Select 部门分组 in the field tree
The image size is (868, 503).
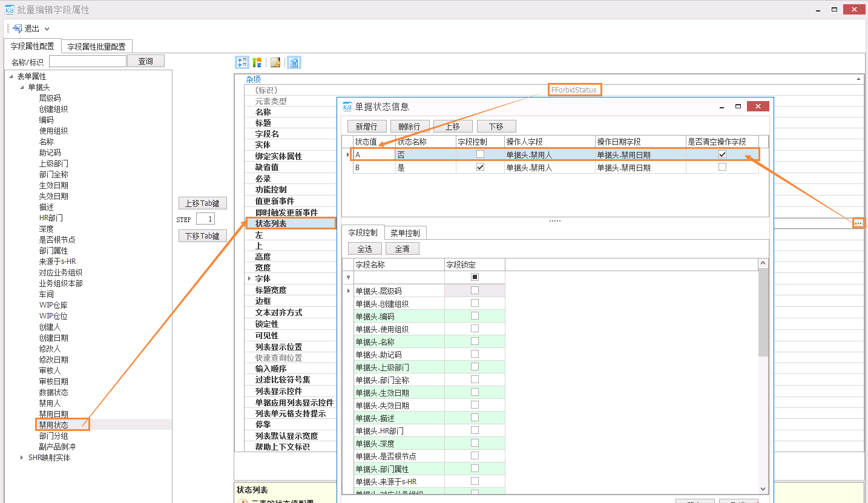pos(54,436)
